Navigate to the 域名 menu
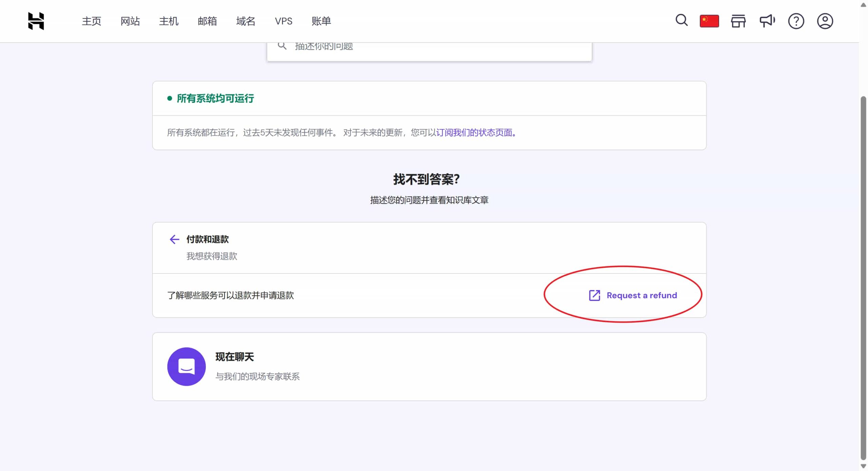Viewport: 868px width, 471px height. pyautogui.click(x=245, y=21)
